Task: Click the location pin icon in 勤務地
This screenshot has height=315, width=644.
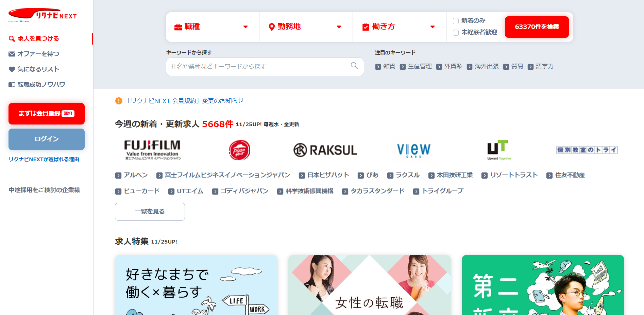Action: [x=271, y=27]
